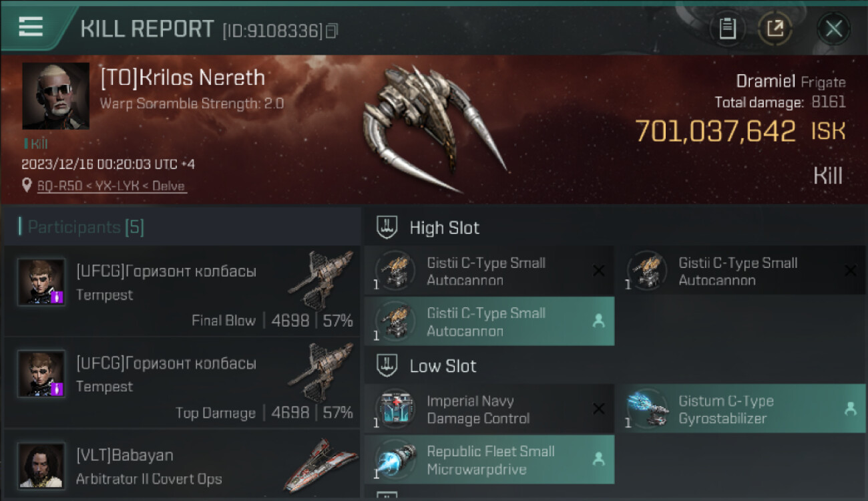Click the Republic Fleet Small Microwarpdrive item
Viewport: 868px width, 501px height.
coord(489,460)
